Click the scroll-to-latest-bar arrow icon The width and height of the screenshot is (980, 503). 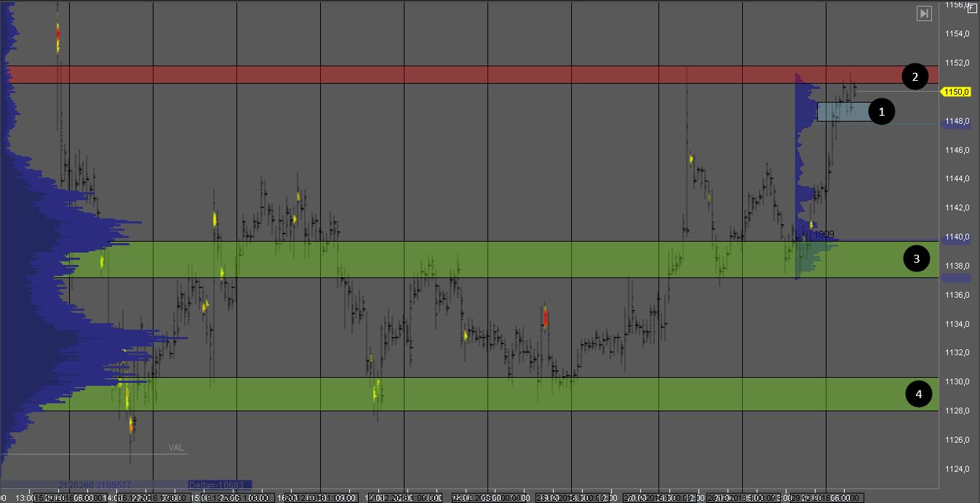tap(923, 13)
